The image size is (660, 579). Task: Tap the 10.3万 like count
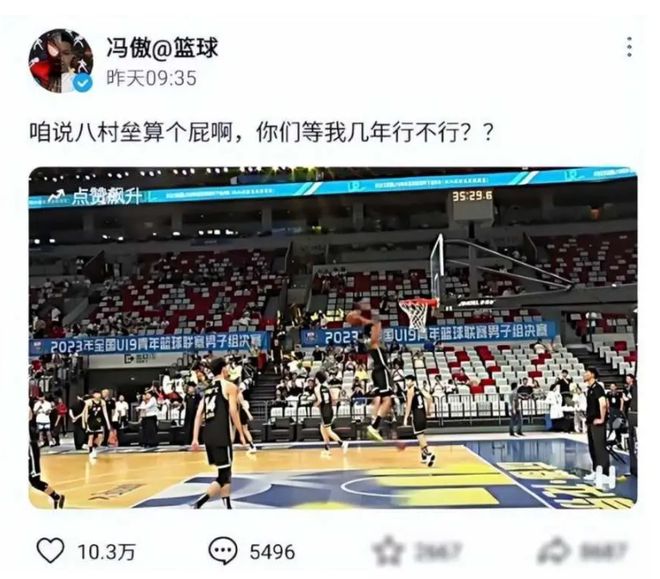click(x=106, y=552)
